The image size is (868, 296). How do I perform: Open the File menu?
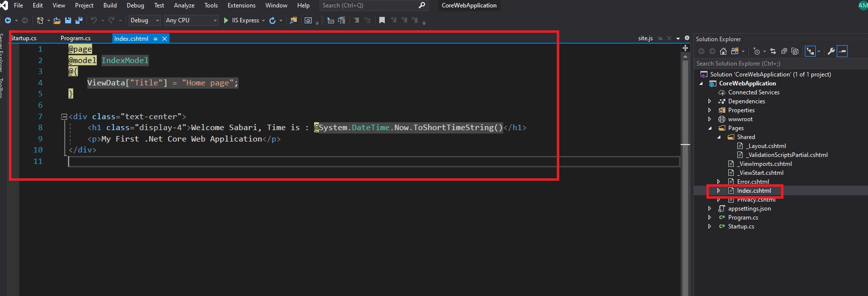click(18, 5)
